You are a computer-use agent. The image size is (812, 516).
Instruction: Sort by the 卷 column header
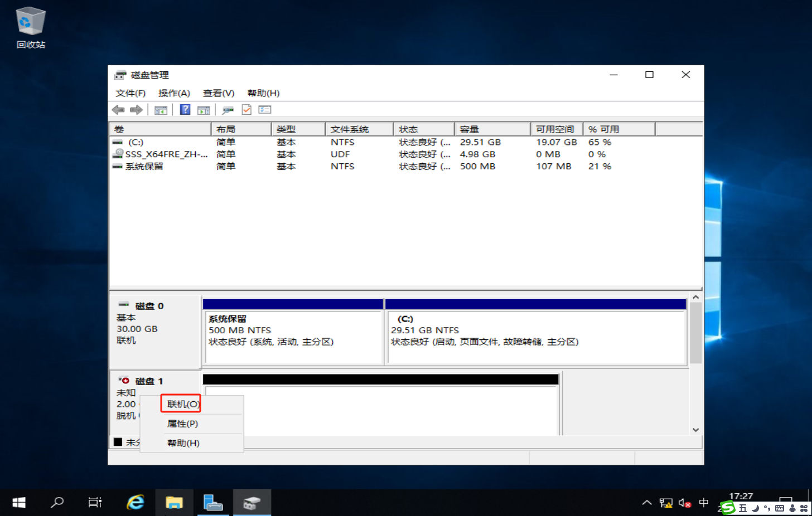tap(160, 129)
